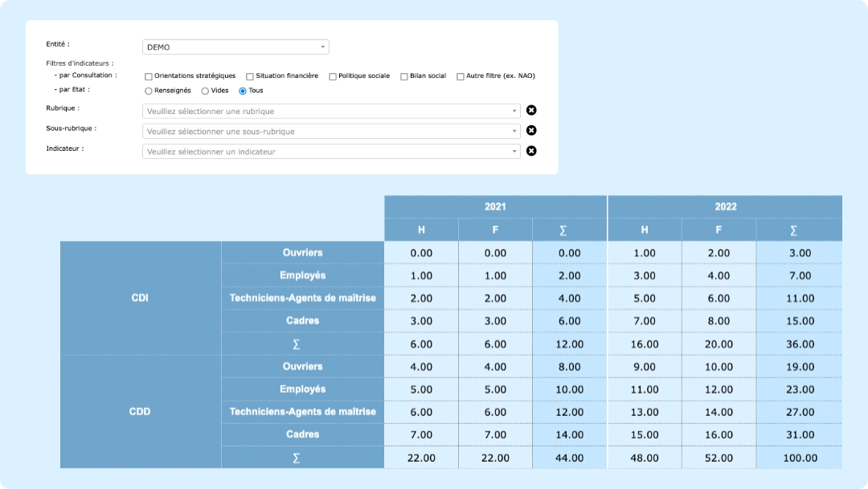Clear the Sous-rubrique selection with the X icon
868x489 pixels.
tap(530, 130)
